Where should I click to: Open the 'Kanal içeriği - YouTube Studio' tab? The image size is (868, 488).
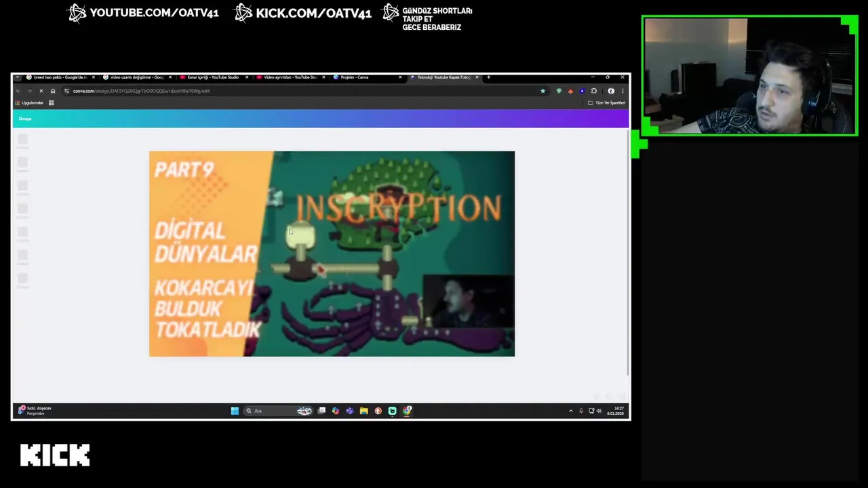pos(213,77)
